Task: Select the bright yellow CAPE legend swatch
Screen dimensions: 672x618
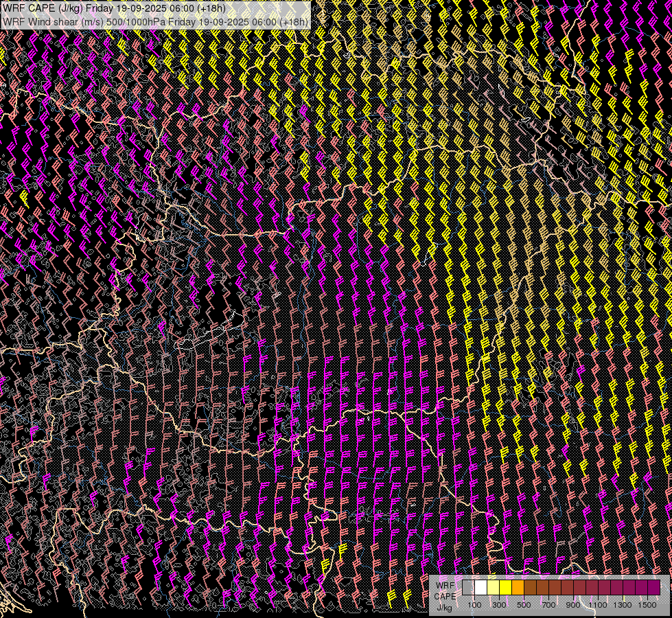Action: click(505, 587)
